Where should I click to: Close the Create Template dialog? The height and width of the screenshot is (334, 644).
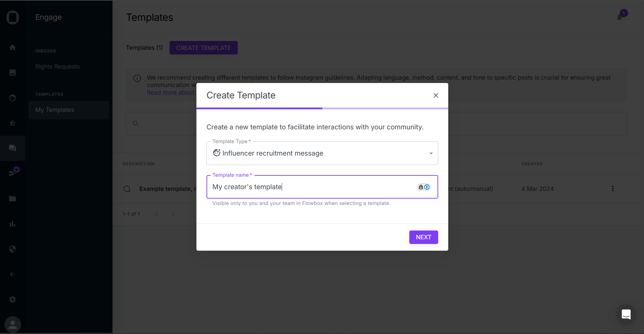coord(436,95)
